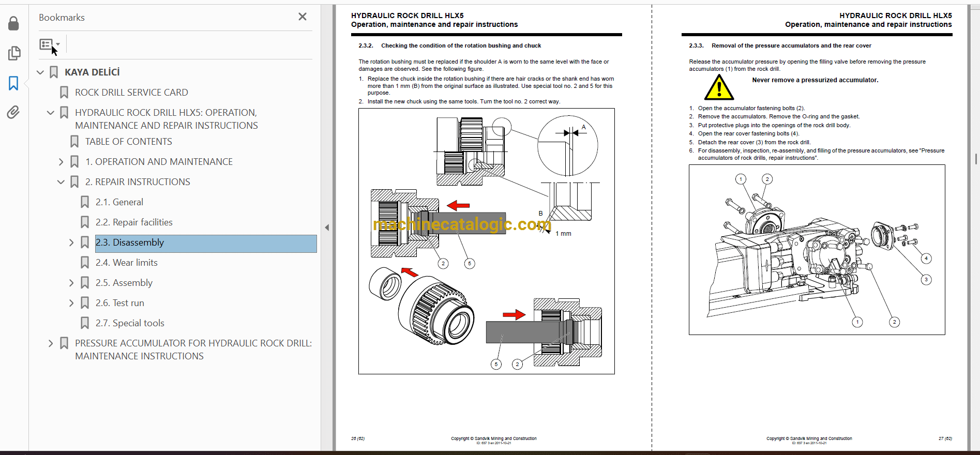The height and width of the screenshot is (455, 980).
Task: Click the security lock icon
Action: coord(13,23)
